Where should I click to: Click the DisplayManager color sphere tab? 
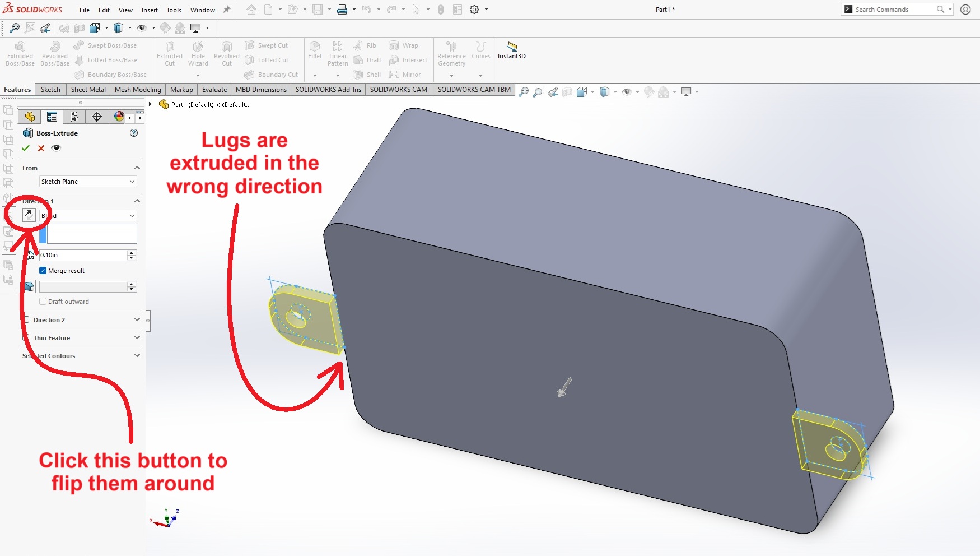(119, 117)
